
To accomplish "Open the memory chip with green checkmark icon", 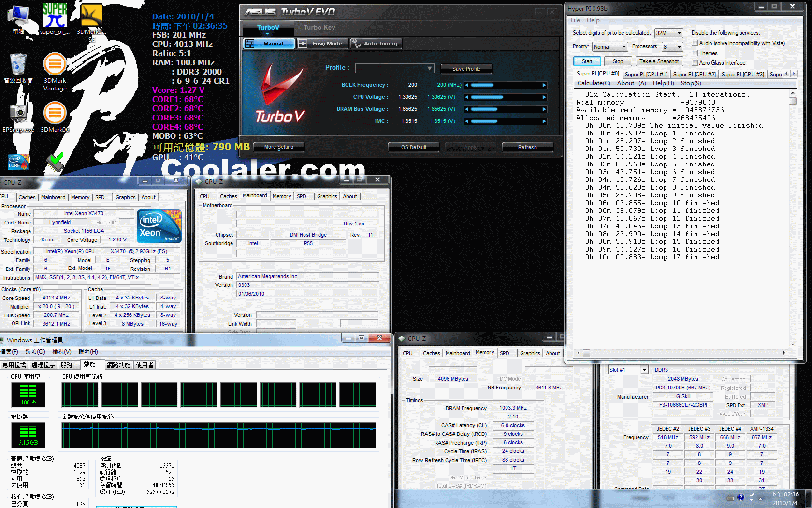I will click(x=55, y=163).
